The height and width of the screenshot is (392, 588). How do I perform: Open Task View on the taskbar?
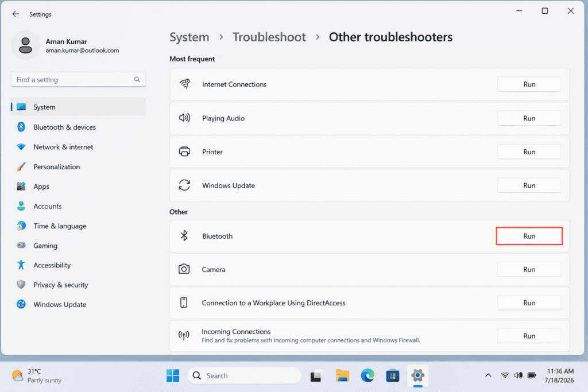316,376
